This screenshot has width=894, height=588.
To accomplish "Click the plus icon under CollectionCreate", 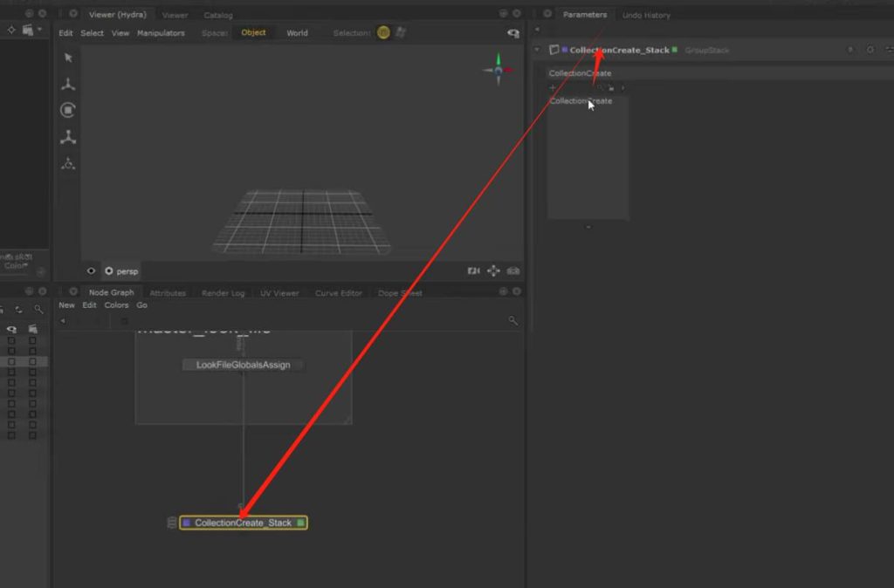I will [553, 88].
